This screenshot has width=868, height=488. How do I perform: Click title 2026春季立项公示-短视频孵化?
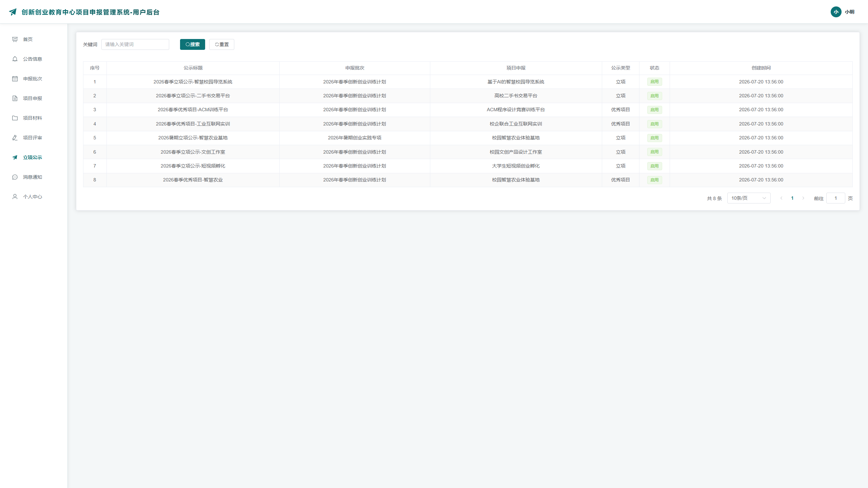click(193, 166)
